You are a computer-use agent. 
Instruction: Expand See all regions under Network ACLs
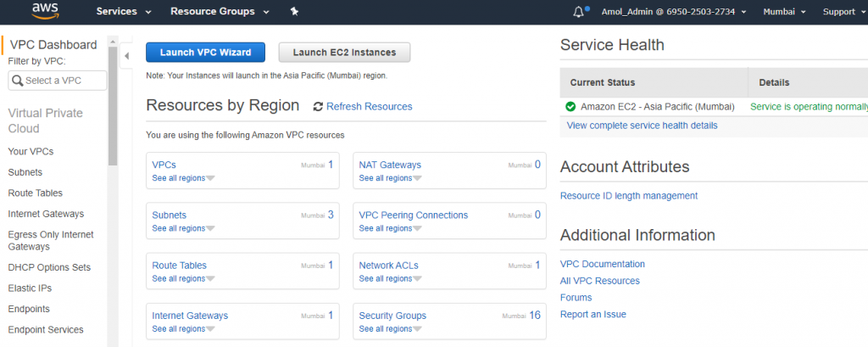tap(390, 278)
